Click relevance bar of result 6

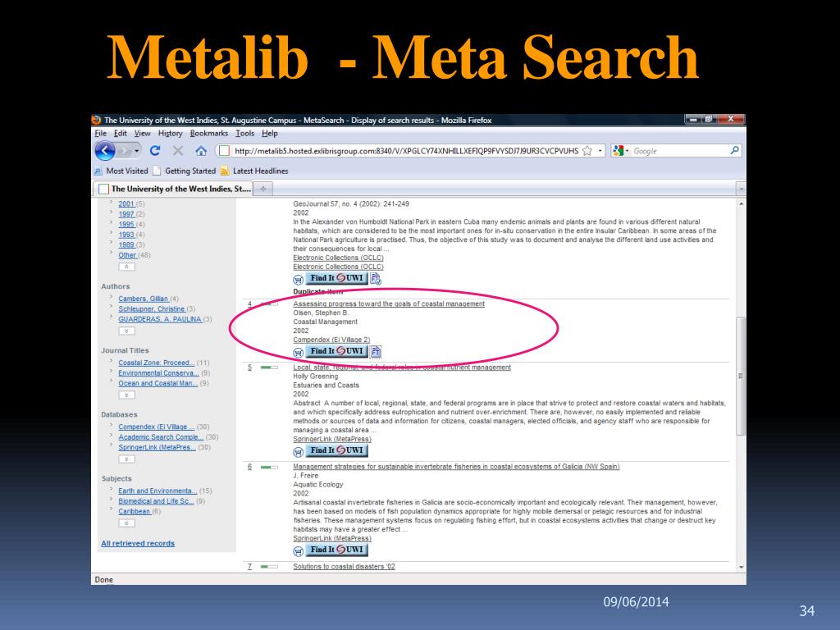(269, 467)
